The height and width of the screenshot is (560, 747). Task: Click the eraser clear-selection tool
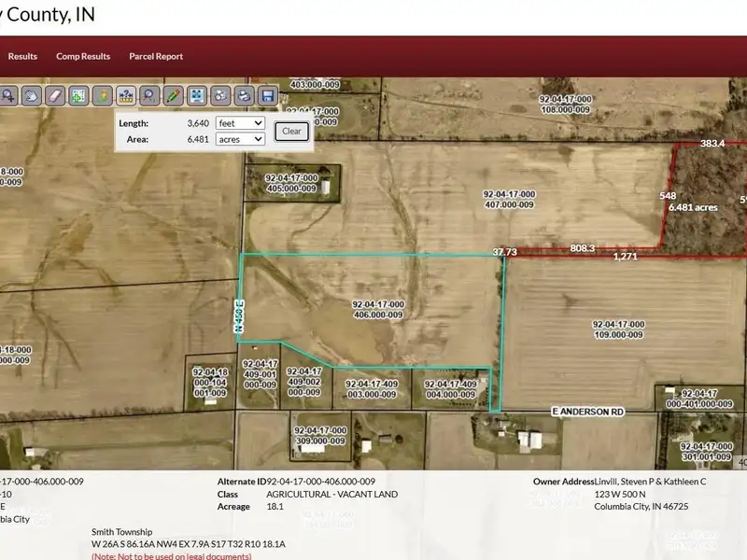tap(54, 95)
